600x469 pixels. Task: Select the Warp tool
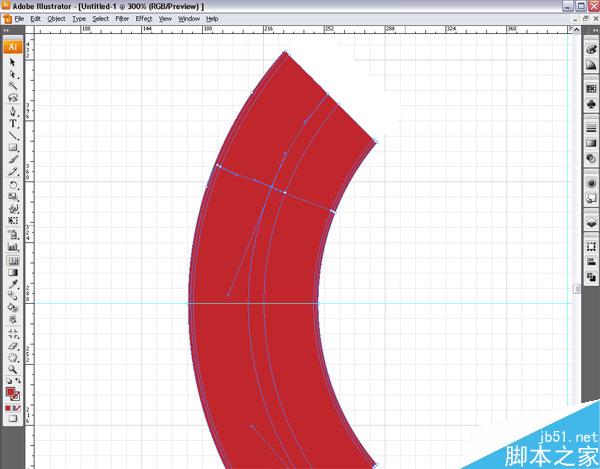(13, 209)
